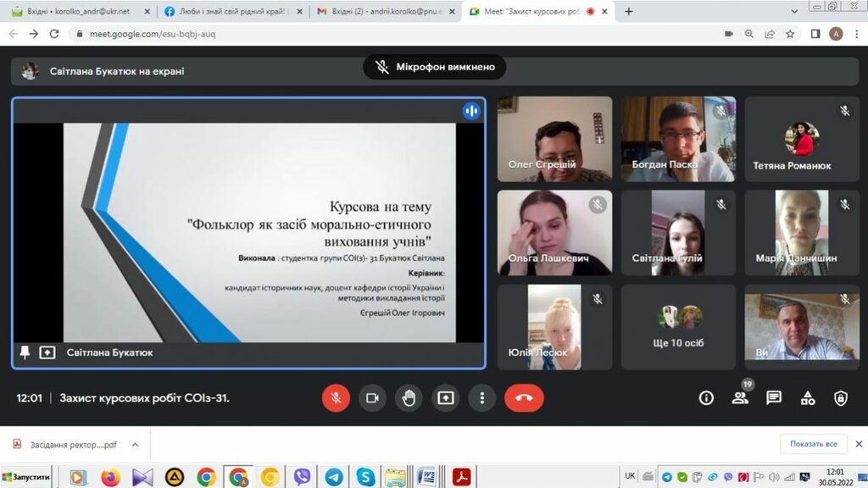Open Telegram from the Windows taskbar
Image resolution: width=868 pixels, height=488 pixels.
tap(334, 477)
